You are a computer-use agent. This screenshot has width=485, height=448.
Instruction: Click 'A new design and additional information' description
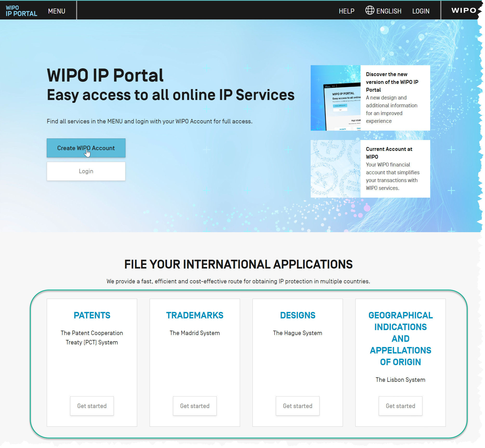tap(392, 109)
